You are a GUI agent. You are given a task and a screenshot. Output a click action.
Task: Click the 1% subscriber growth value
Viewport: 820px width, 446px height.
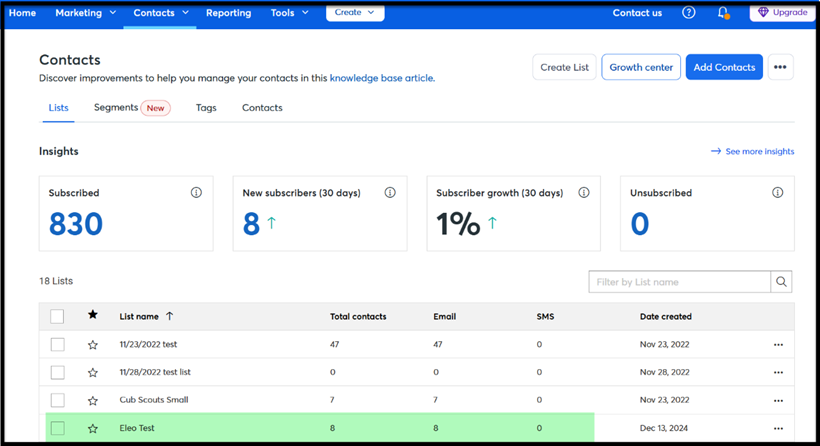click(458, 224)
